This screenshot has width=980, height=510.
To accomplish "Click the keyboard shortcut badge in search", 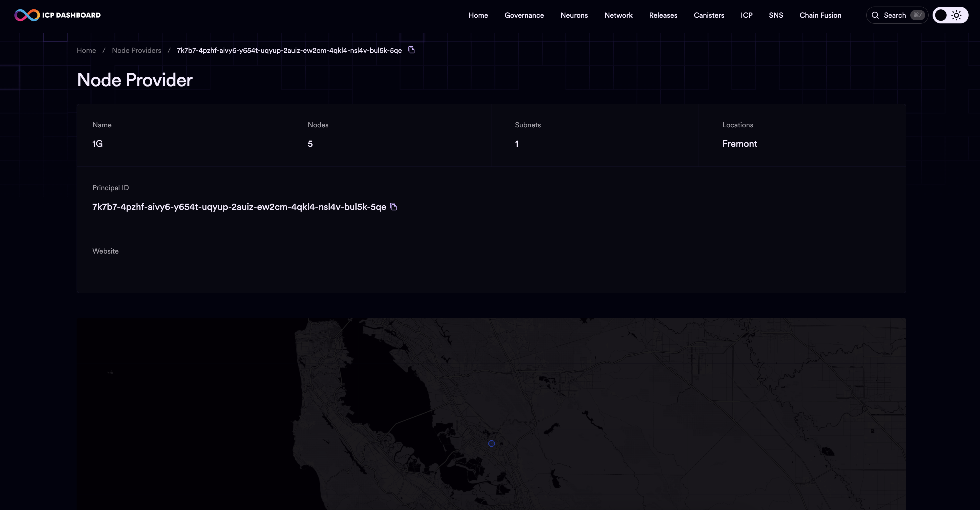I will click(x=918, y=15).
